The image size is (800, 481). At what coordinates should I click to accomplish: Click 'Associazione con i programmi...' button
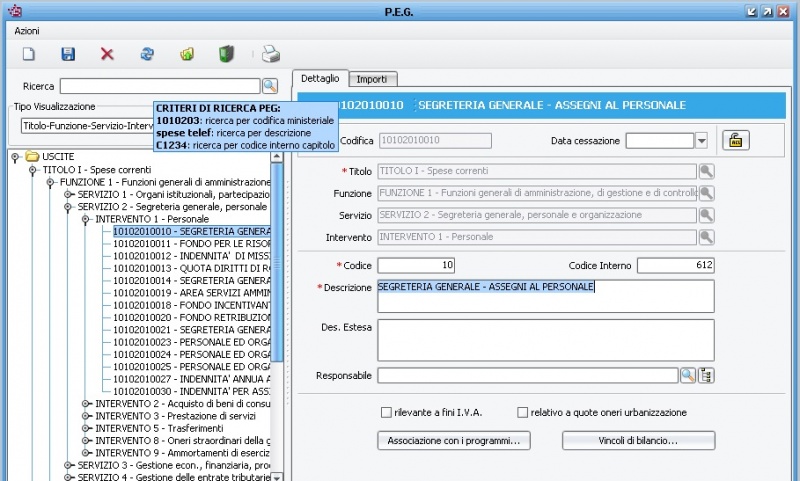click(453, 440)
